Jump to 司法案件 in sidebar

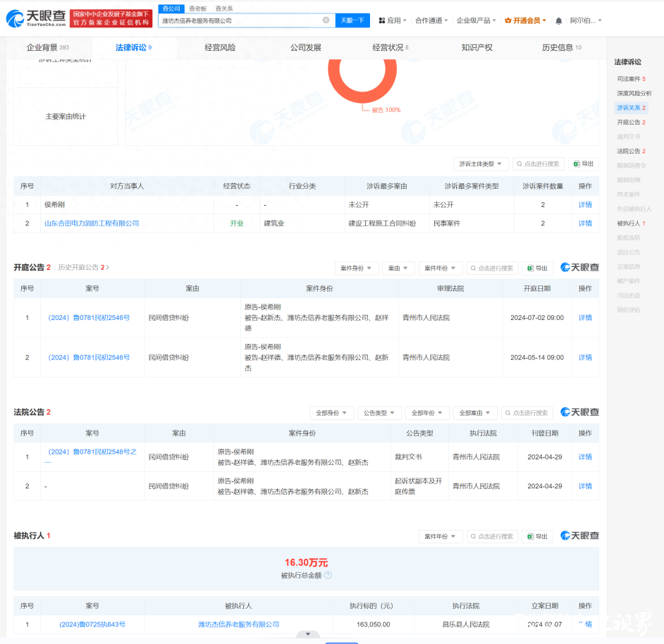(x=631, y=79)
